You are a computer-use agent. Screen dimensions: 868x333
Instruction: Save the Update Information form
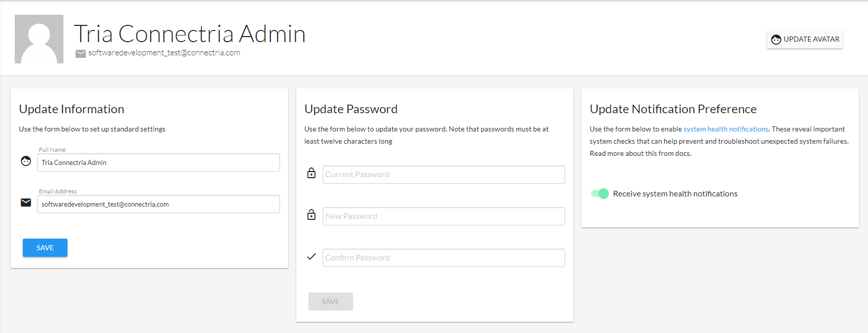[x=45, y=248]
